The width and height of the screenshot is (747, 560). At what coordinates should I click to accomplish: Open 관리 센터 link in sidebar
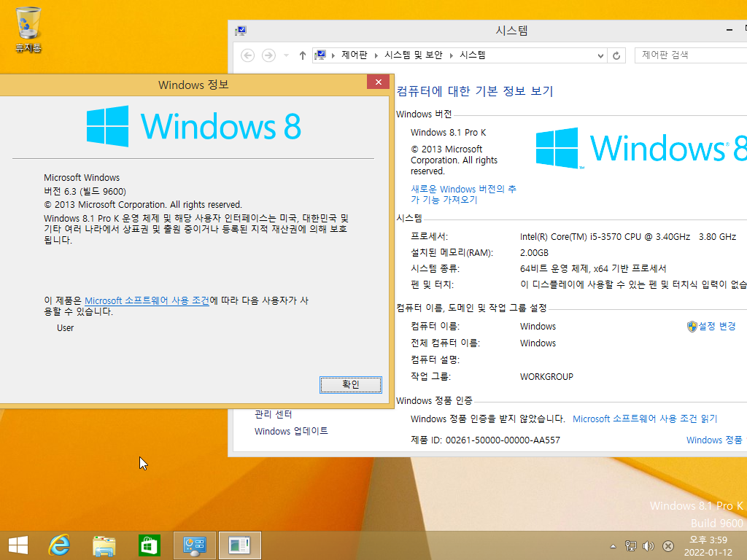273,414
